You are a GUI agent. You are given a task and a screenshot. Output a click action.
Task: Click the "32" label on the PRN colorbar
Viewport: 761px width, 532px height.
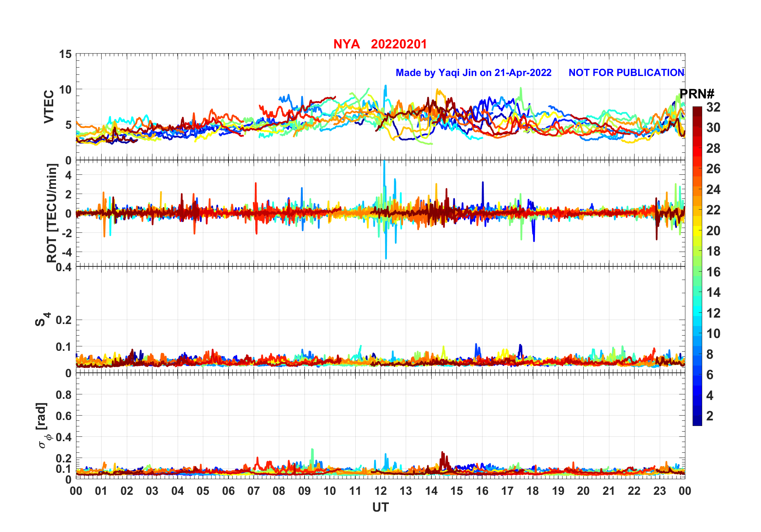click(713, 107)
